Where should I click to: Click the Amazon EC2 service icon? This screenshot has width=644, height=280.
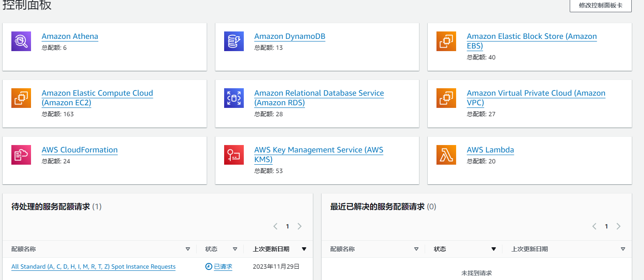click(21, 98)
